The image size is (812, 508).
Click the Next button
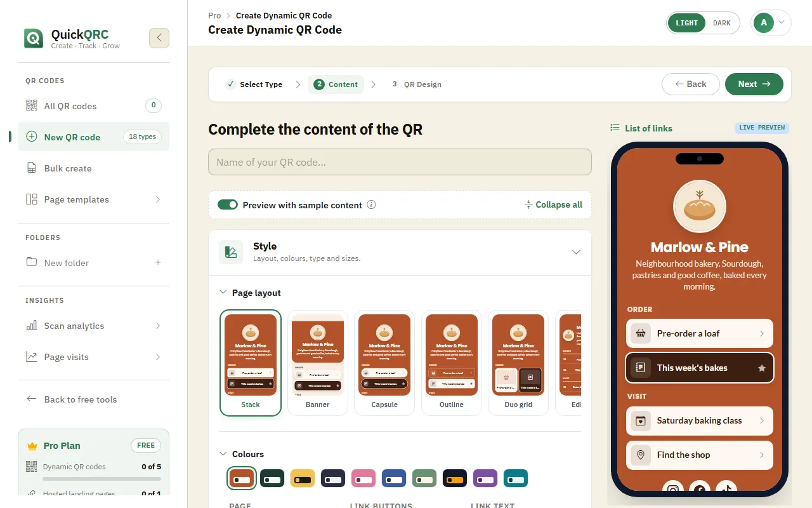(x=754, y=84)
